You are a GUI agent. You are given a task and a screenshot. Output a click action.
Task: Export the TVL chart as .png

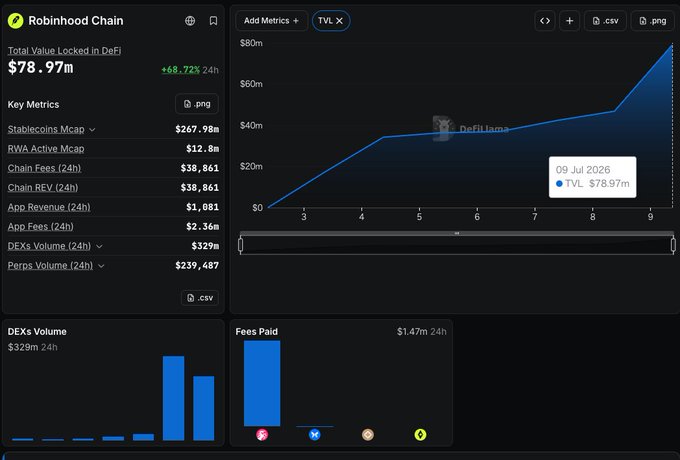(x=653, y=20)
